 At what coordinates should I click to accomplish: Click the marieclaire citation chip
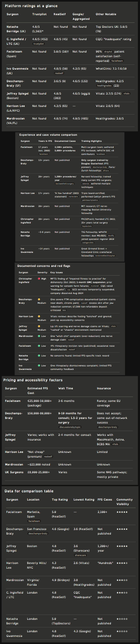click(x=73, y=197)
